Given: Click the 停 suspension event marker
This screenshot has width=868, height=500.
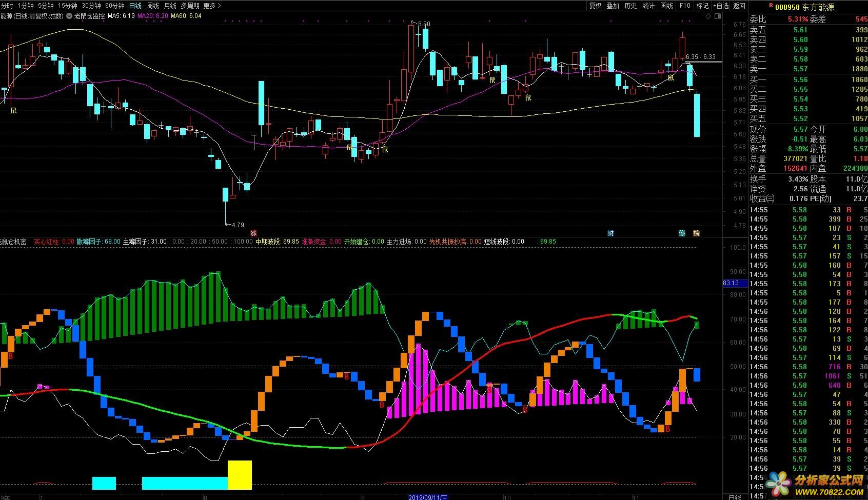Looking at the screenshot, I should pos(682,233).
